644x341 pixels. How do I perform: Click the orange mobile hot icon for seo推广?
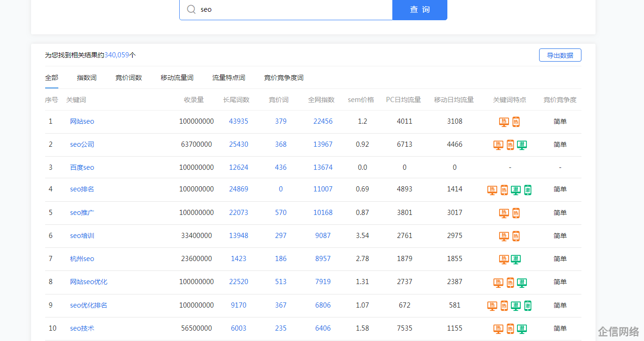516,213
